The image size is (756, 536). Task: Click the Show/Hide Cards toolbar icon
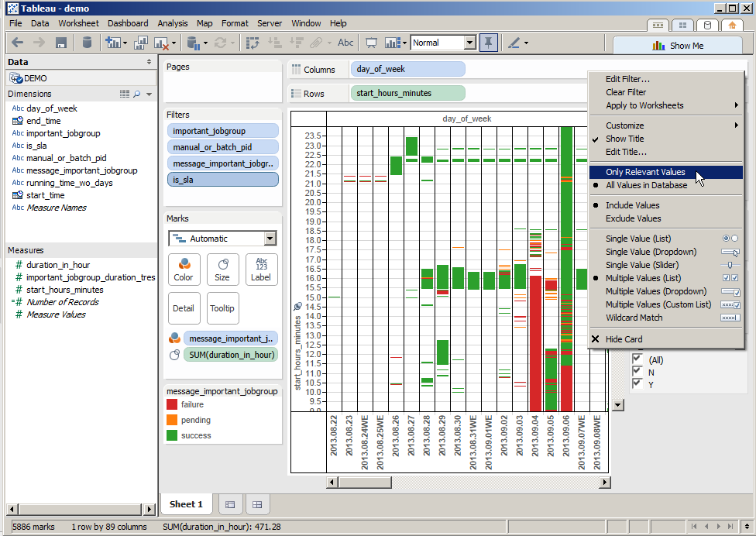coord(393,43)
